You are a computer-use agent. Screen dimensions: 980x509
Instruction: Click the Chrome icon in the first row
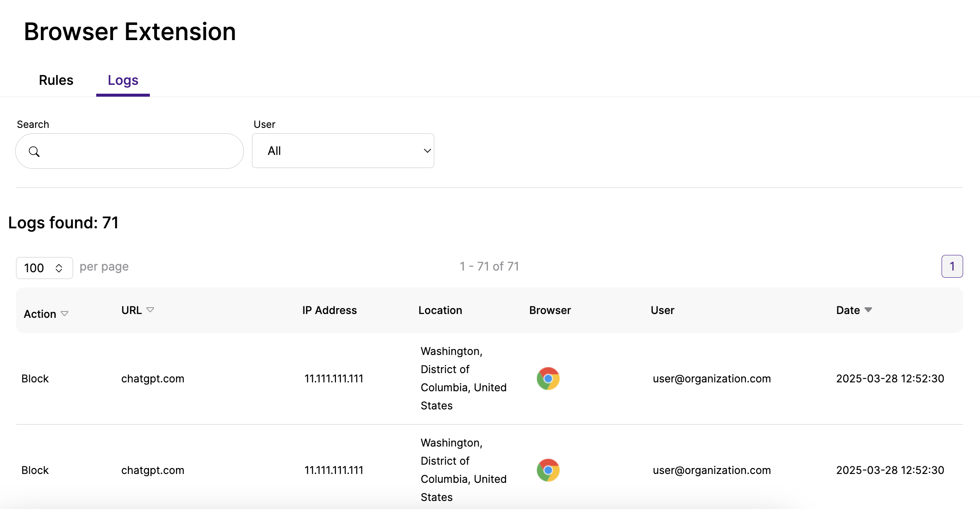pyautogui.click(x=548, y=379)
